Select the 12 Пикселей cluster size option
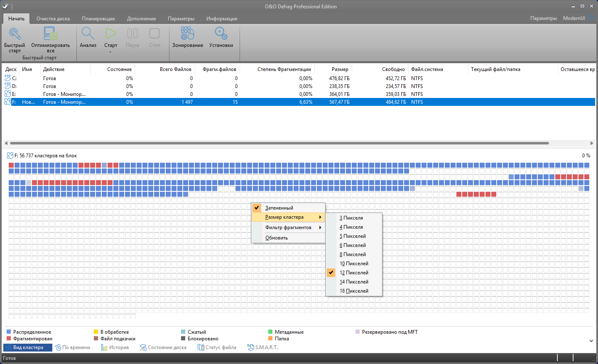This screenshot has height=364, width=598. coord(354,273)
